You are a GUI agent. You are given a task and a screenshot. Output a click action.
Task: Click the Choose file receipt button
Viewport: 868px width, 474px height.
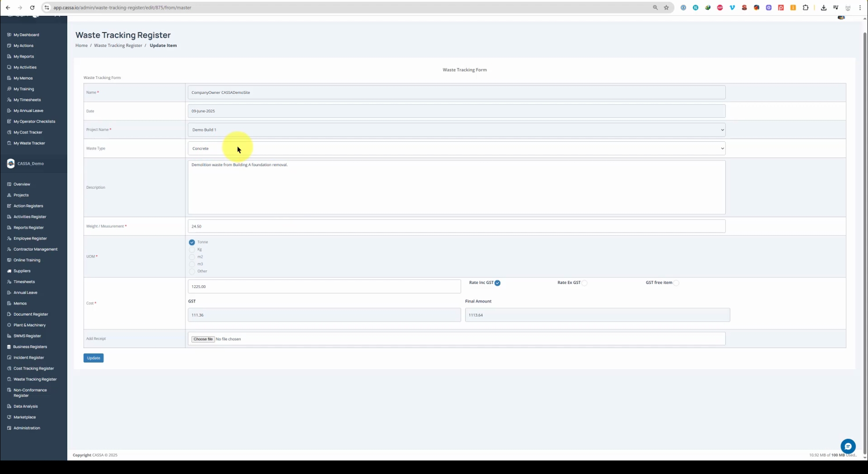[x=203, y=339]
